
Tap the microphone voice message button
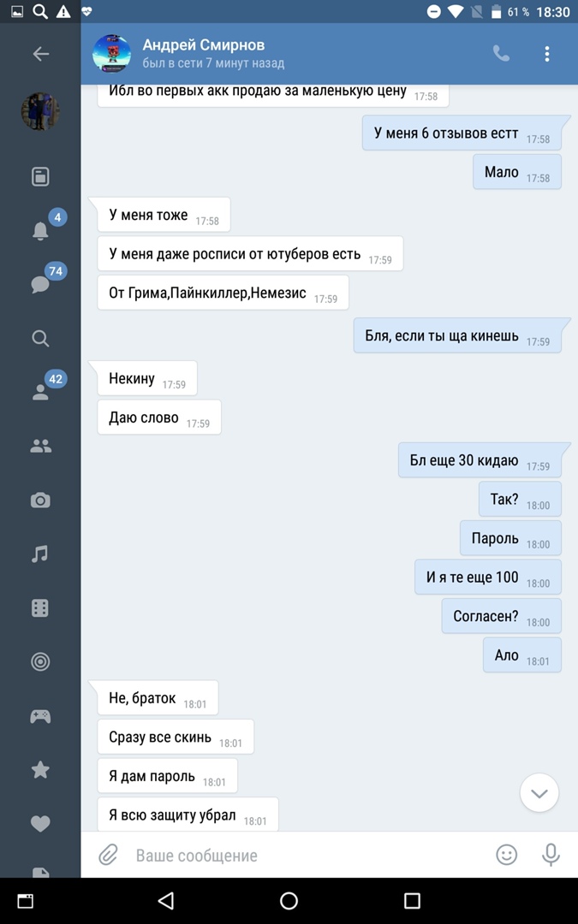(551, 855)
